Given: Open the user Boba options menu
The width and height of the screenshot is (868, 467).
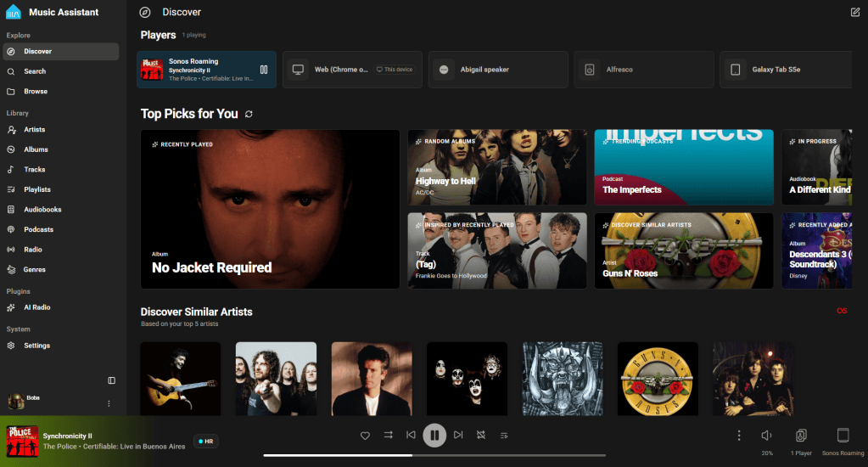Looking at the screenshot, I should pos(109,404).
